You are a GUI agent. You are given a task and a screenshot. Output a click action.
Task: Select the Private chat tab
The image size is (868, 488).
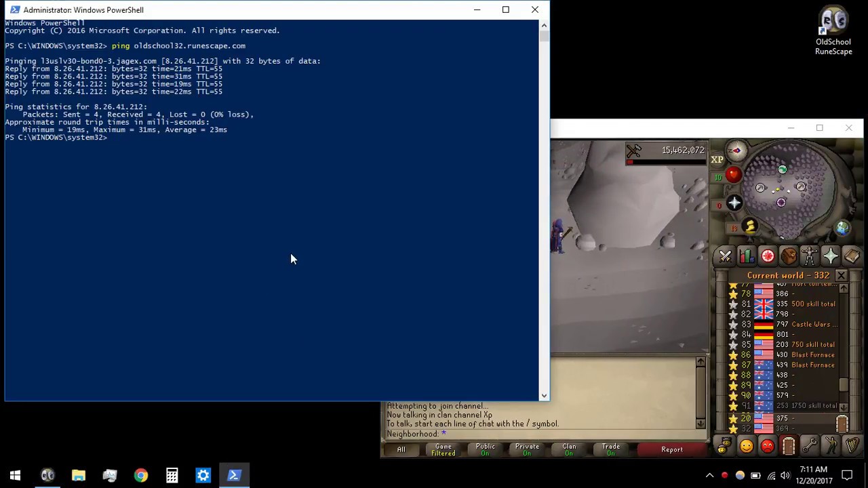[x=527, y=449]
